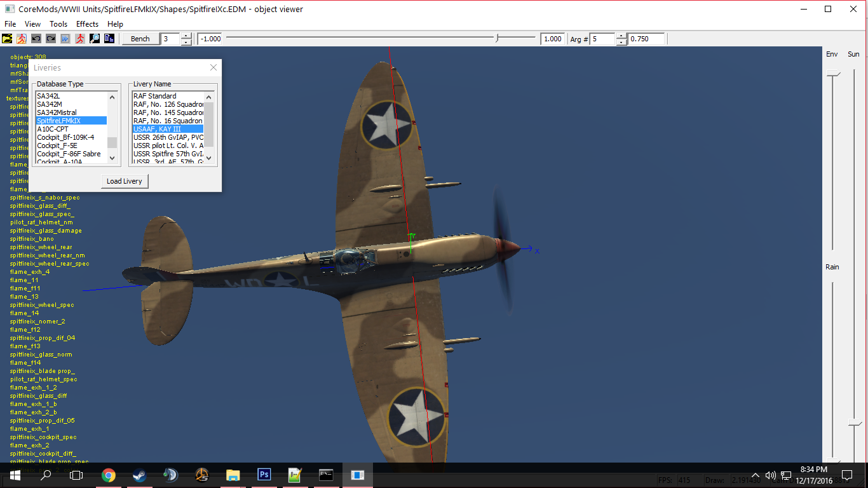The height and width of the screenshot is (488, 868).
Task: Click the minimum value field showing -1.000
Action: (210, 39)
